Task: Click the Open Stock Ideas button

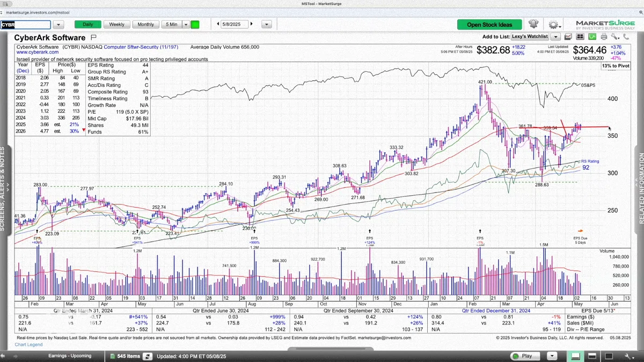Action: [489, 25]
